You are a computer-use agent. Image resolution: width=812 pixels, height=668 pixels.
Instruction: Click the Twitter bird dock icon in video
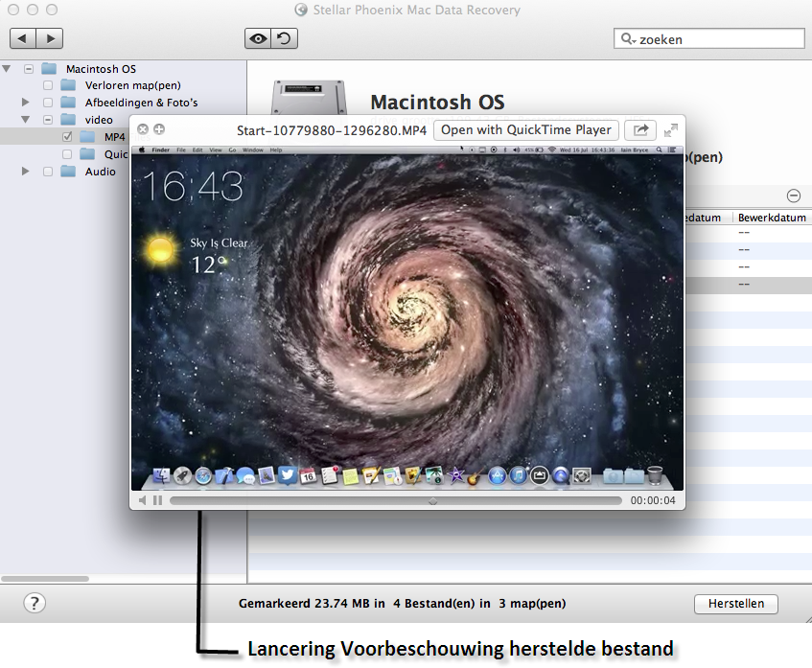(288, 475)
